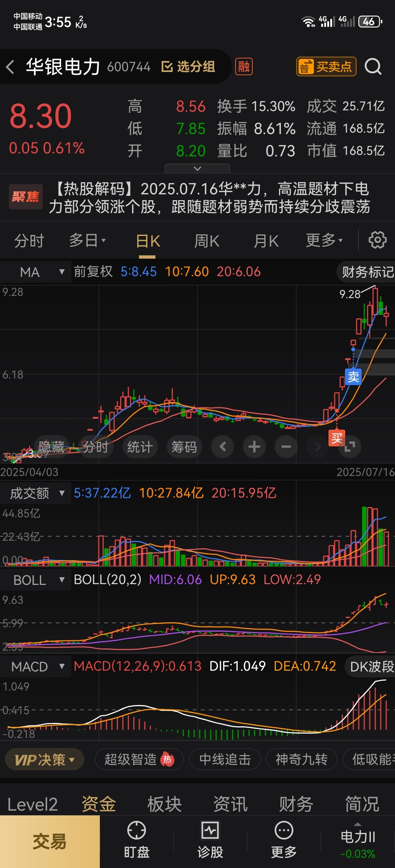Move chart left with arrow button
Viewport: 395px width, 868px height.
point(222,446)
